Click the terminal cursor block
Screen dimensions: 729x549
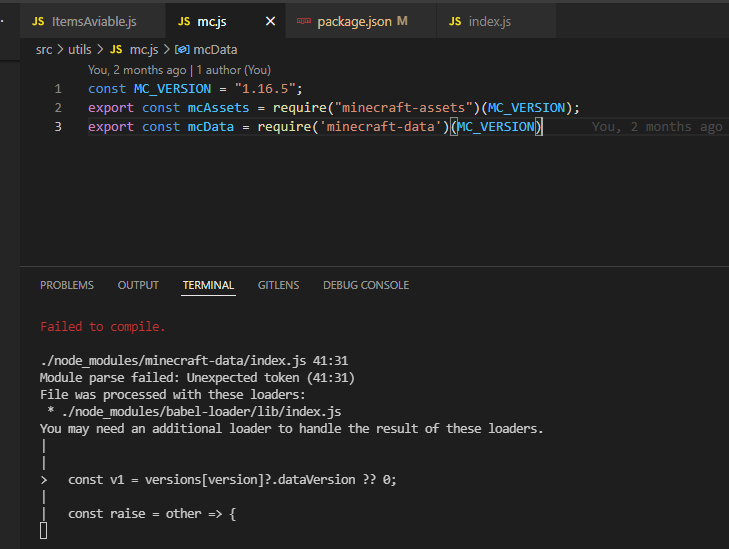43,531
